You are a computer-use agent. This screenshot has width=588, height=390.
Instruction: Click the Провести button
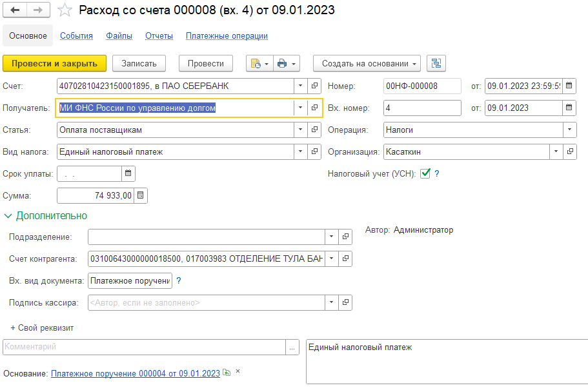(206, 64)
